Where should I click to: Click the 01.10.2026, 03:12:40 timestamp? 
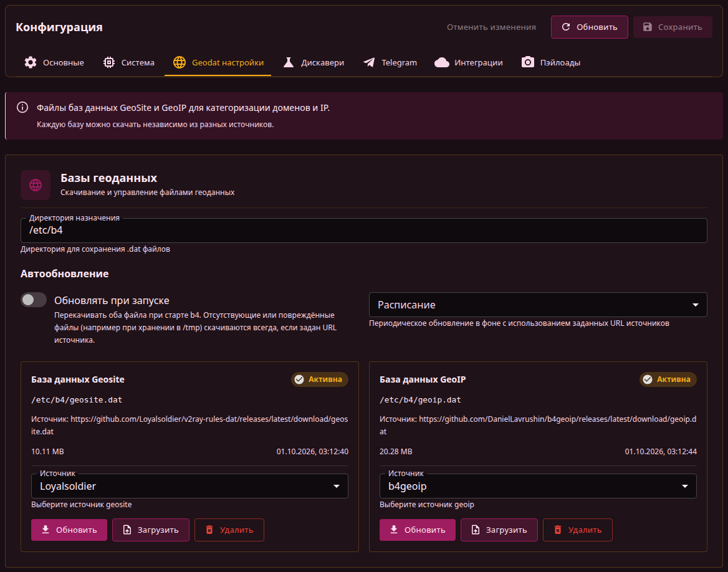tap(312, 451)
